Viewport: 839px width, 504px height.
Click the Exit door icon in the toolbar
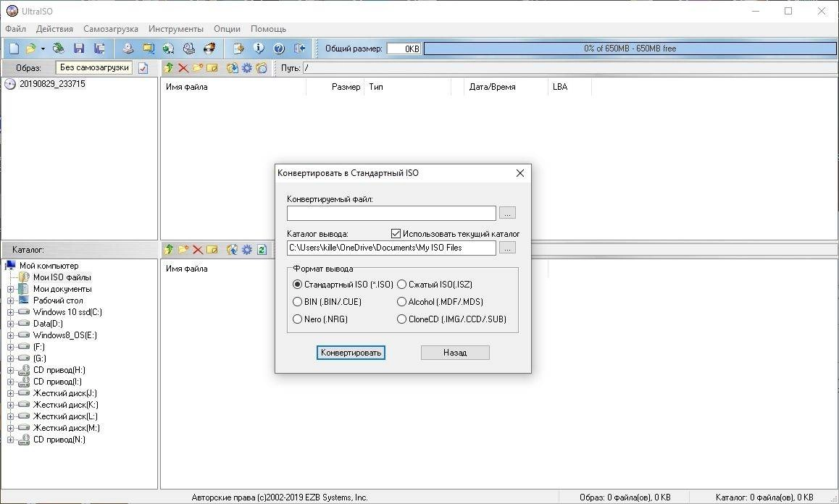point(300,48)
